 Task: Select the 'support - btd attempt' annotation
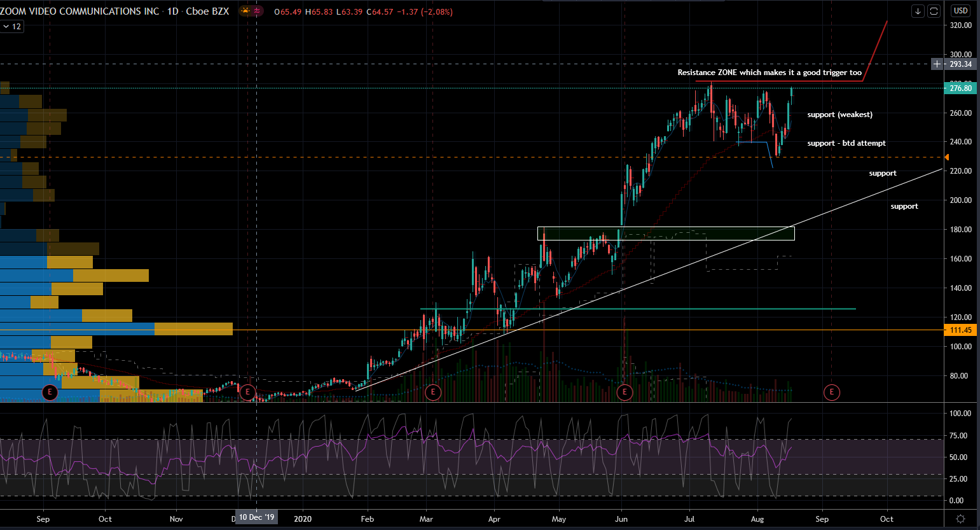tap(846, 143)
